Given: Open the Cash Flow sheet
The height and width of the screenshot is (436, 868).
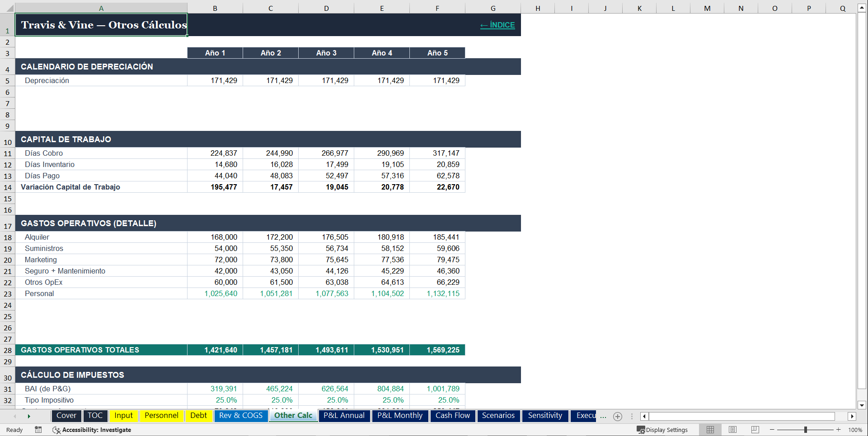Looking at the screenshot, I should point(452,416).
